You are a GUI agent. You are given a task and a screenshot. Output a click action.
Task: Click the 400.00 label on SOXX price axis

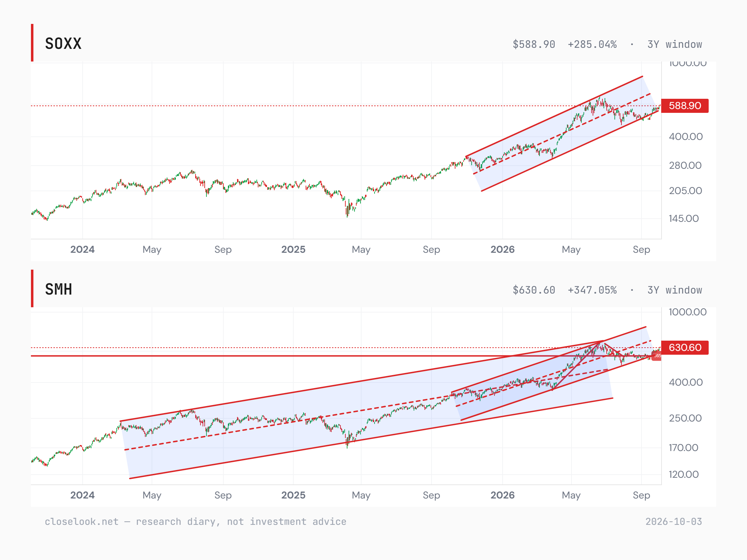pyautogui.click(x=685, y=136)
